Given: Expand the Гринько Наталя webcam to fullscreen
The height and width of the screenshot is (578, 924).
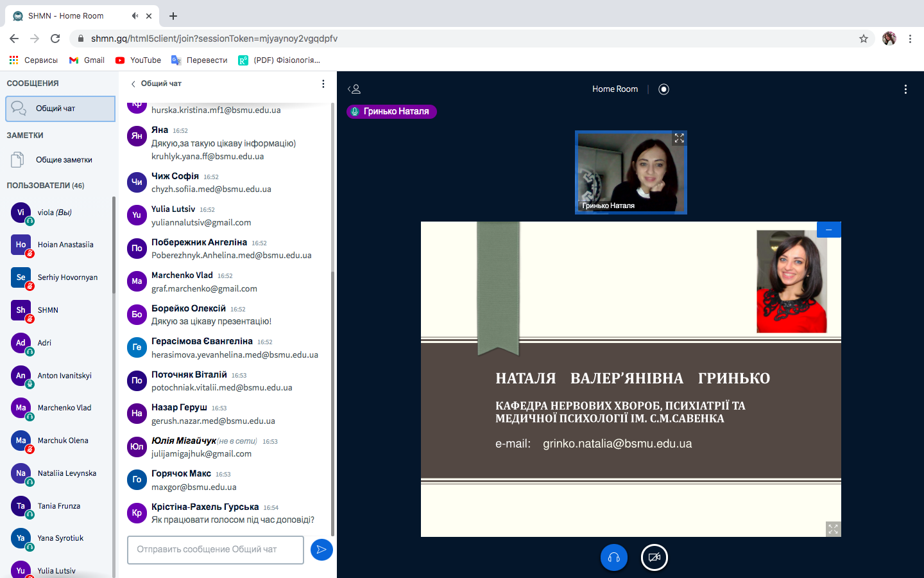Looking at the screenshot, I should point(679,138).
